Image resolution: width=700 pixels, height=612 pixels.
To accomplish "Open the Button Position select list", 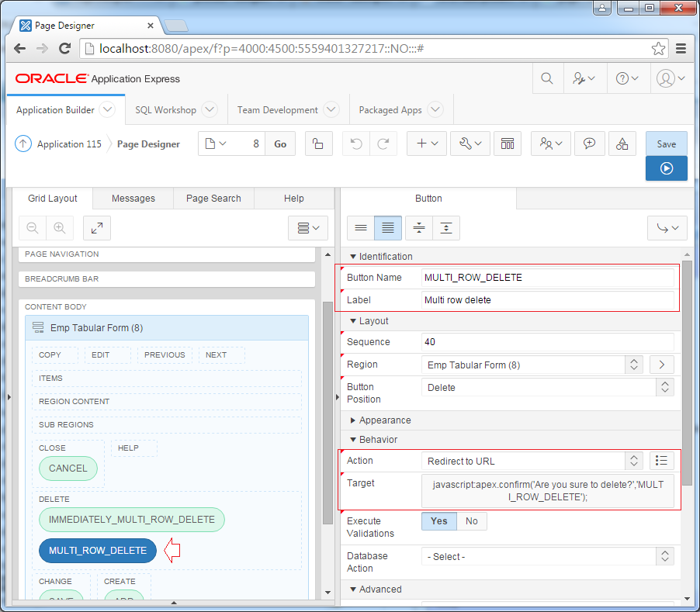I will pos(548,387).
